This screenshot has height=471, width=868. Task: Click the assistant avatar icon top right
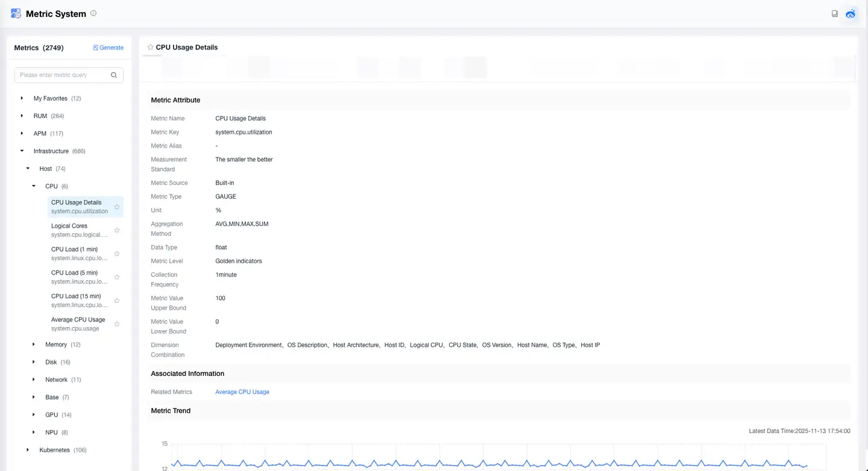click(851, 13)
